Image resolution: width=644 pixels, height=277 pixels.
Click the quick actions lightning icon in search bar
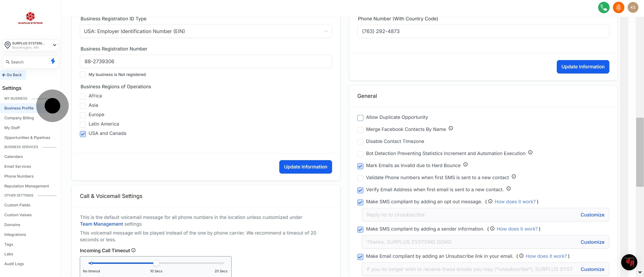point(53,61)
